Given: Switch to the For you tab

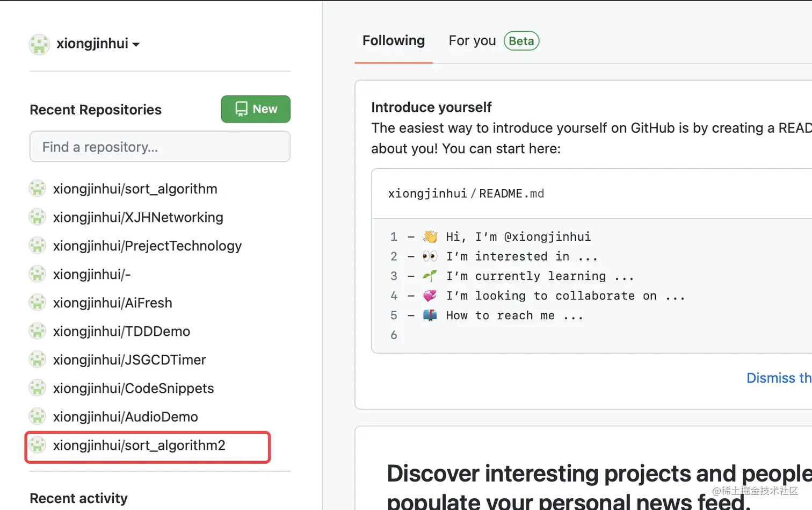Looking at the screenshot, I should coord(472,41).
